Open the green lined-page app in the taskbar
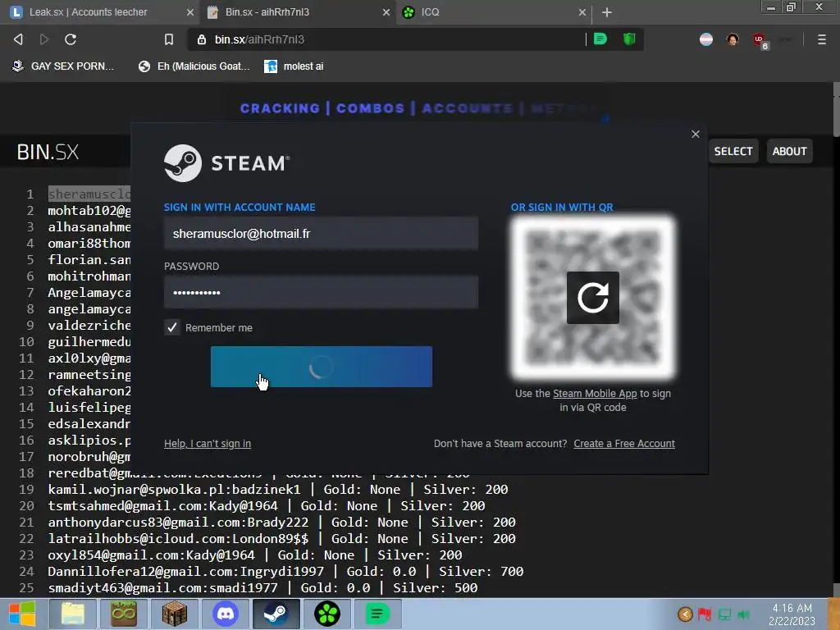Screen dimensions: 840x630 click(x=377, y=614)
